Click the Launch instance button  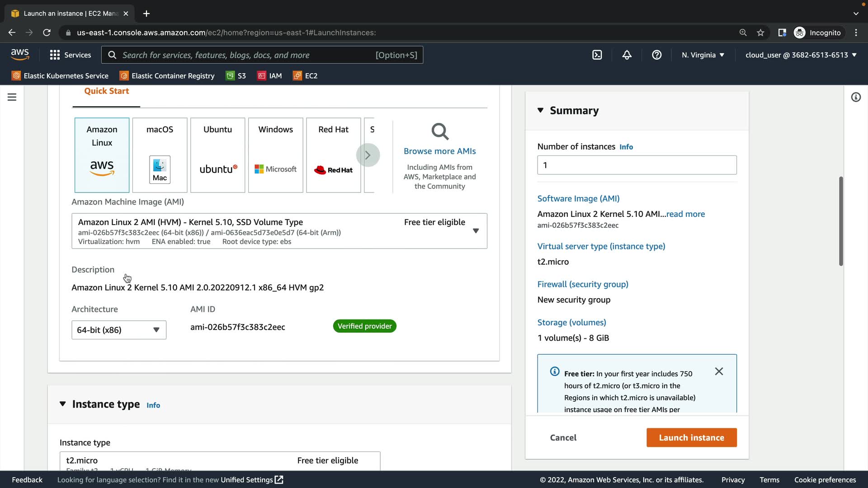click(x=691, y=437)
